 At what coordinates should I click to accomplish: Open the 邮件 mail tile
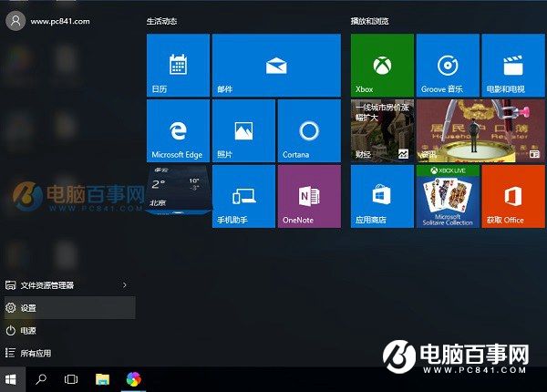276,66
